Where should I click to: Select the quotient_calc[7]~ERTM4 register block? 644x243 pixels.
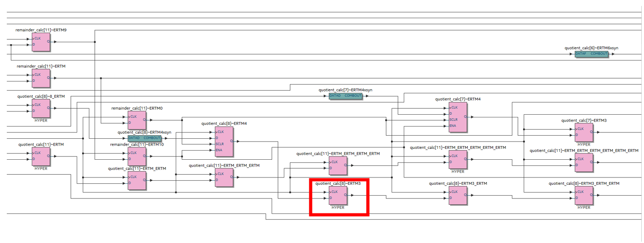coord(458,117)
